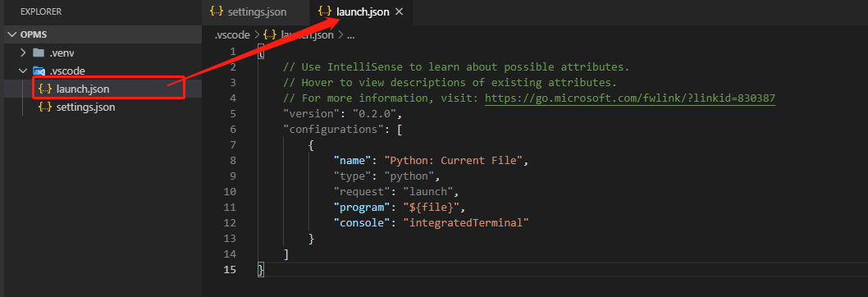Click the "${file}" program value
This screenshot has width=868, height=297.
pyautogui.click(x=431, y=208)
